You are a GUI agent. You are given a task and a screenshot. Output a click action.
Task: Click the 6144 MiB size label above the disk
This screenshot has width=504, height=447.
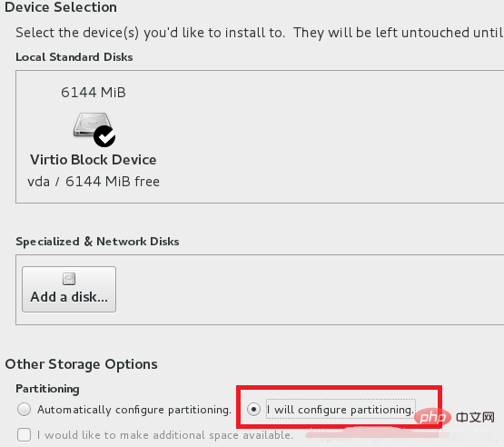94,93
